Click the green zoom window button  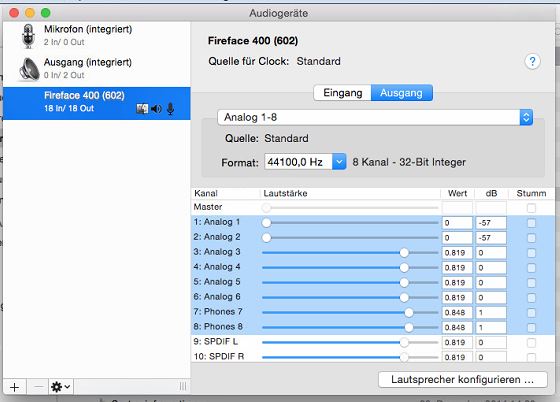coord(46,13)
